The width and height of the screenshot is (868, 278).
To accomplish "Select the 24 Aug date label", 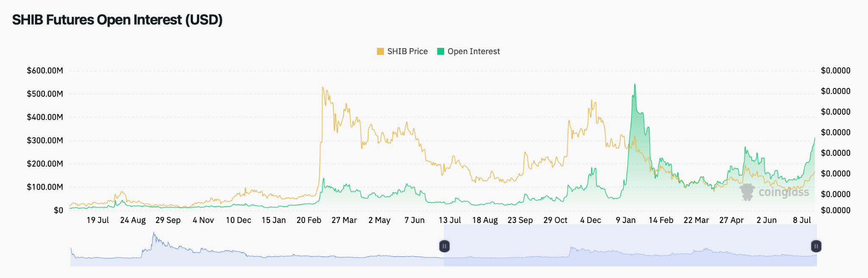I will [133, 220].
